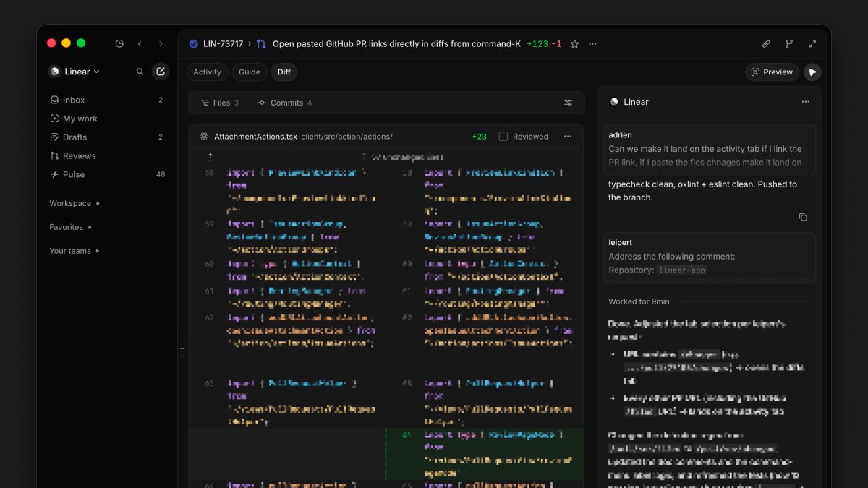868x488 pixels.
Task: Click the Inbox tray icon
Action: [54, 100]
